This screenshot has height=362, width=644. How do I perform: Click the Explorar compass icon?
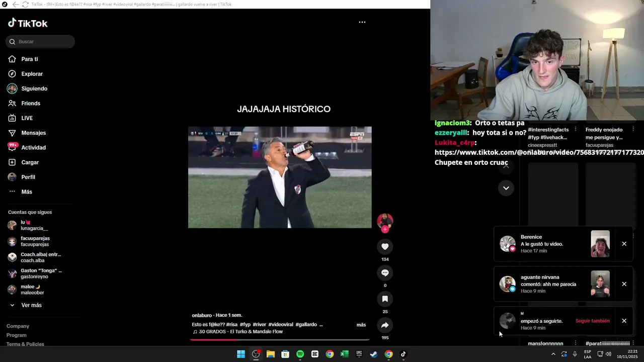(12, 74)
